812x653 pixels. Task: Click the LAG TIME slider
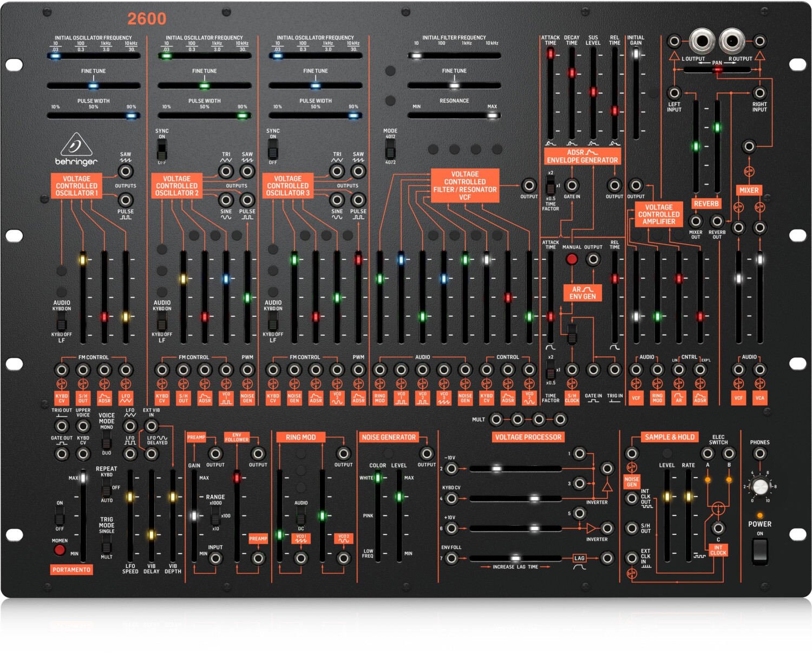(x=515, y=558)
